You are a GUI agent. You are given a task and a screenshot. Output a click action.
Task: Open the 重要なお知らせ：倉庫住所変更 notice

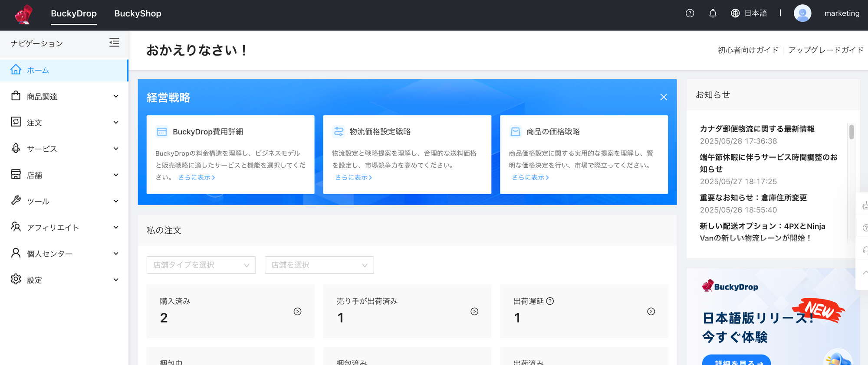pyautogui.click(x=753, y=198)
